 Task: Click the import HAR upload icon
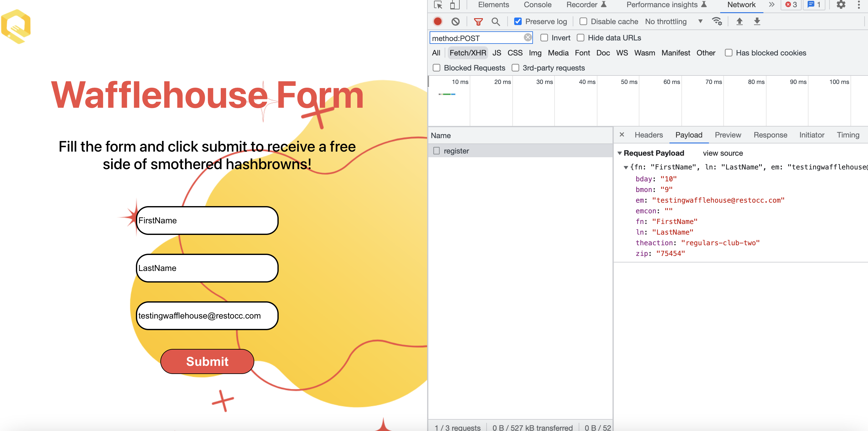point(739,22)
